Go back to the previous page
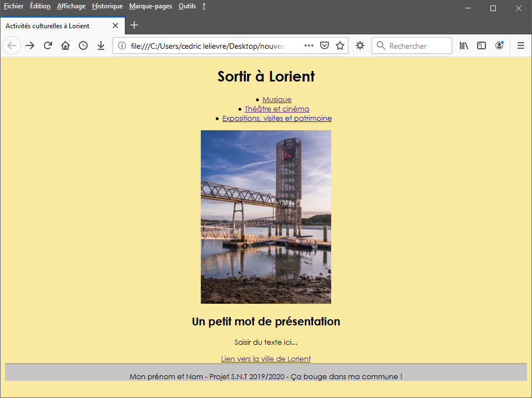Viewport: 532px width, 398px height. 12,45
